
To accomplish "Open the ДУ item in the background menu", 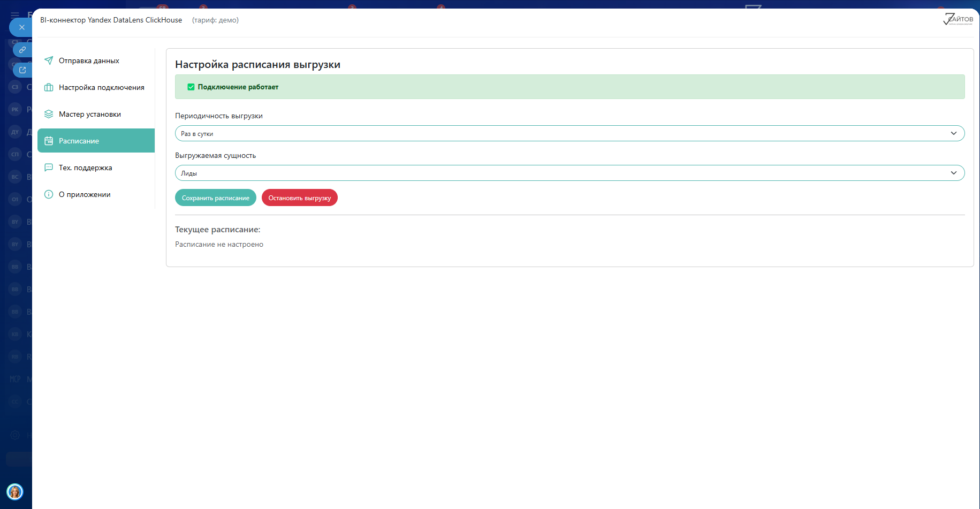I will tap(15, 132).
